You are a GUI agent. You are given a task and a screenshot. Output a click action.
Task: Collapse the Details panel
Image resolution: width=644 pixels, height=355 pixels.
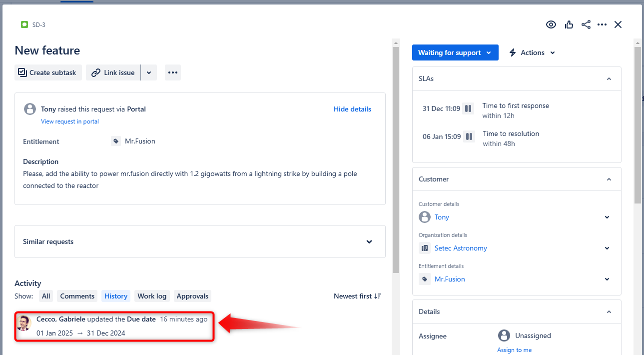point(609,311)
